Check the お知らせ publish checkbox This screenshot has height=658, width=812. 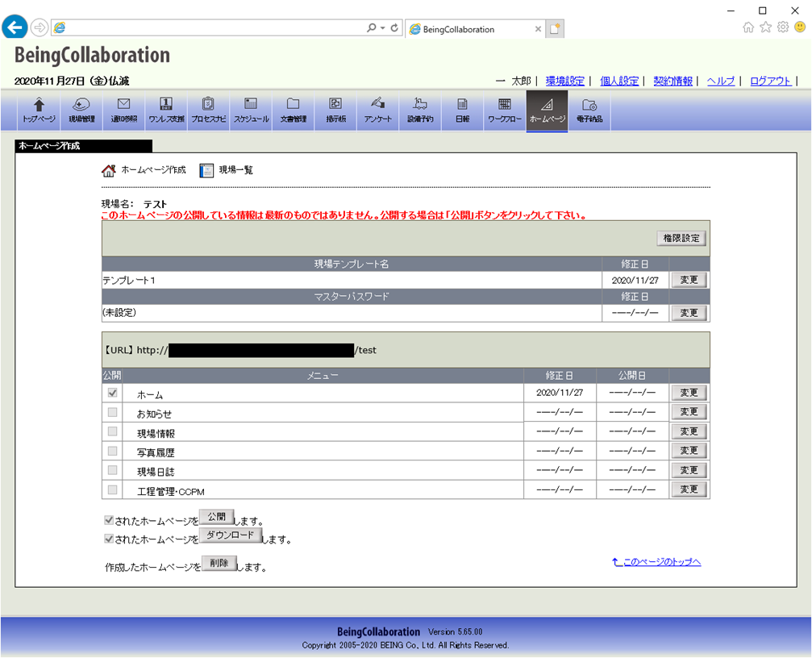pyautogui.click(x=112, y=412)
